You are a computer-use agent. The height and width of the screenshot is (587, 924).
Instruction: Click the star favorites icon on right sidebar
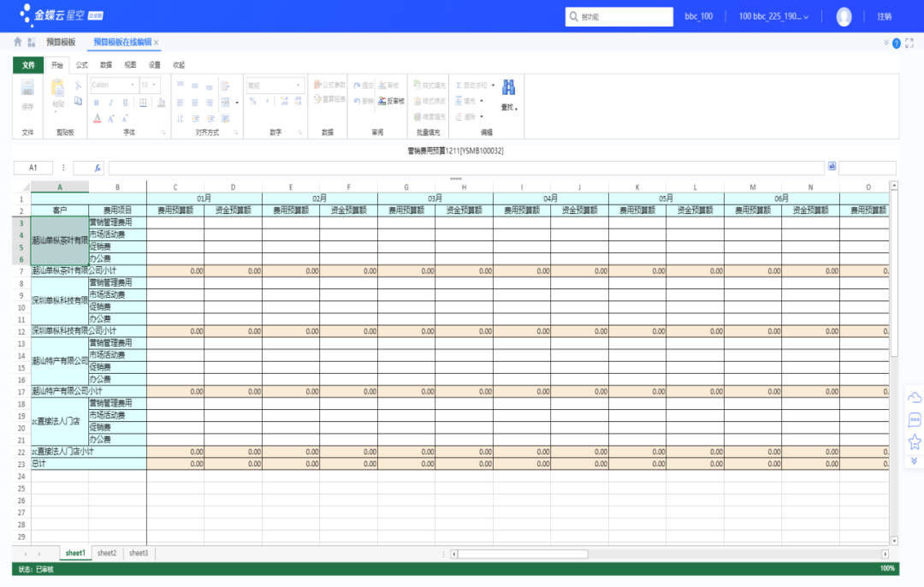click(914, 442)
